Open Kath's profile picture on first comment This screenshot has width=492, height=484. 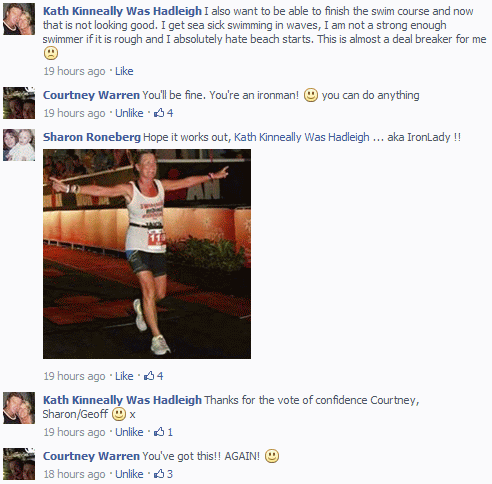pyautogui.click(x=19, y=19)
